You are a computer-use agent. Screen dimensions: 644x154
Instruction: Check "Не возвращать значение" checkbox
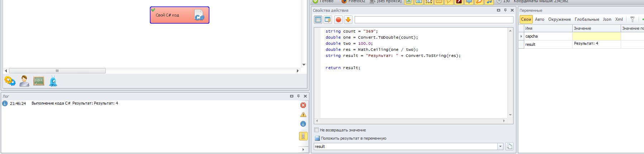317,130
